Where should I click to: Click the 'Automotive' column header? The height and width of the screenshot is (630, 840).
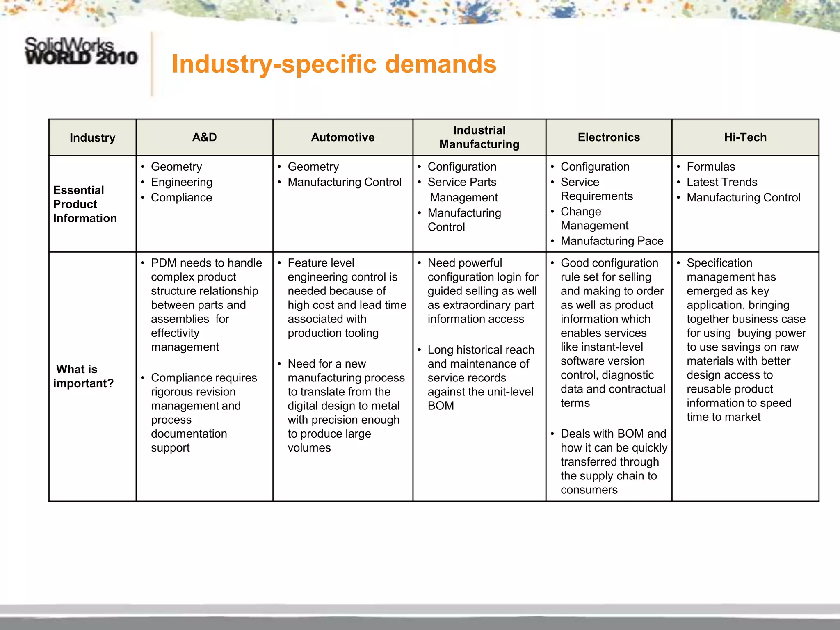point(343,137)
